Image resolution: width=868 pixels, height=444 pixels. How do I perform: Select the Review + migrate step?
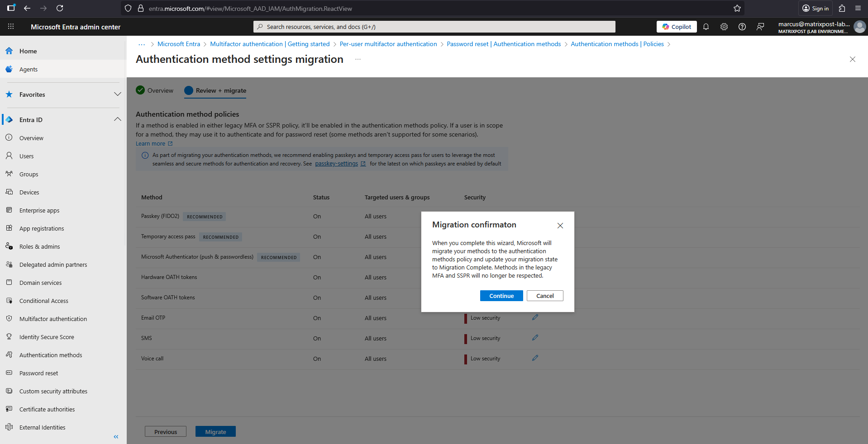[215, 90]
